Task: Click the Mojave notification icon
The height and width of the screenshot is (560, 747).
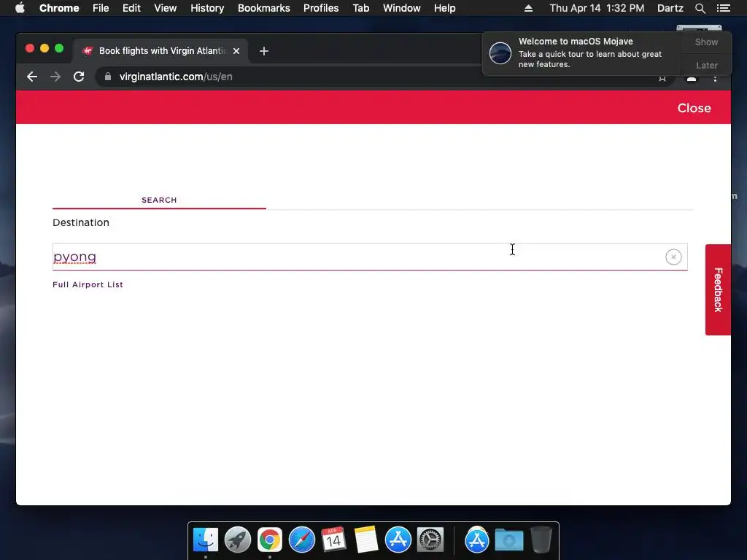Action: 500,52
